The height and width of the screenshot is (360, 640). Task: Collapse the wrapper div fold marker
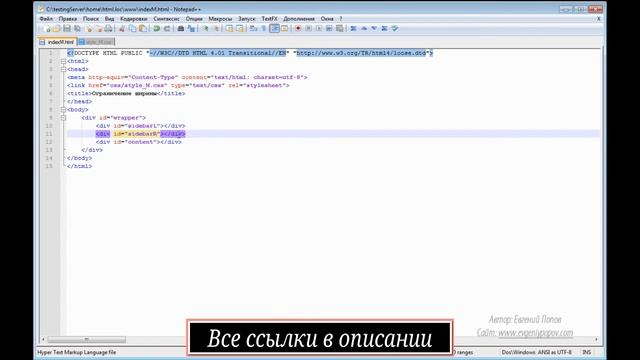point(63,118)
